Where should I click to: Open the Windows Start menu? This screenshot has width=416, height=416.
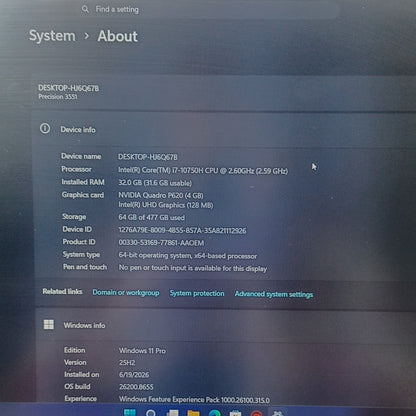click(130, 413)
